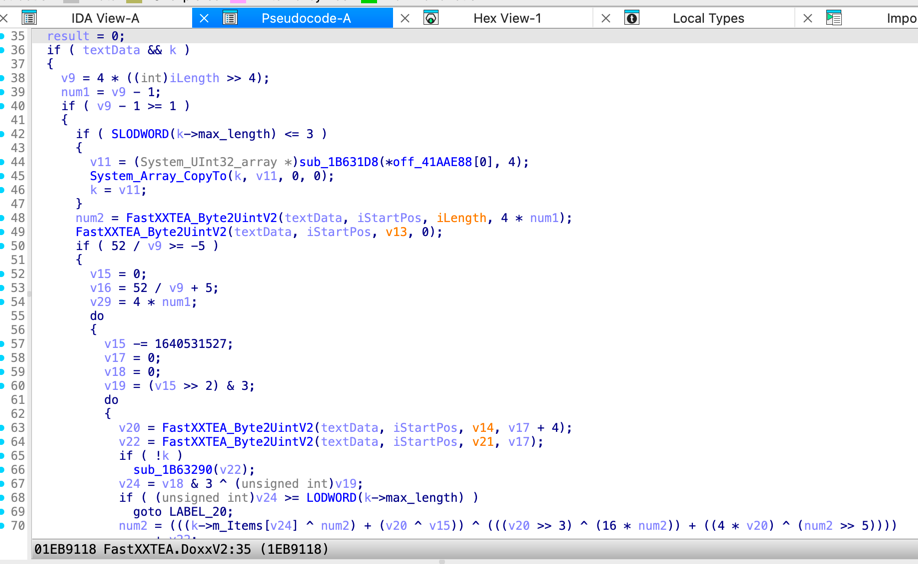Click variable v29 on line 54
This screenshot has height=564, width=918.
pos(101,302)
